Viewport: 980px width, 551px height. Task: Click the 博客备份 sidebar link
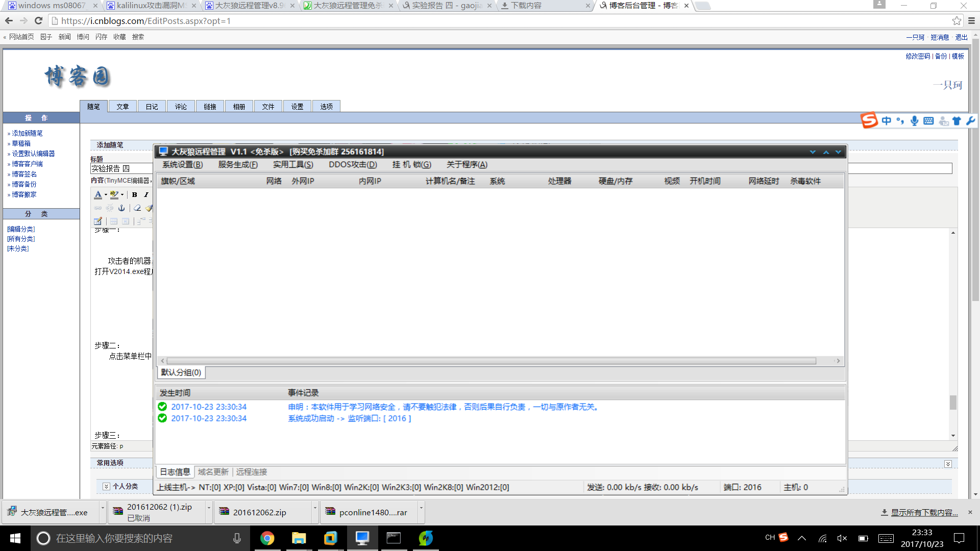point(24,184)
